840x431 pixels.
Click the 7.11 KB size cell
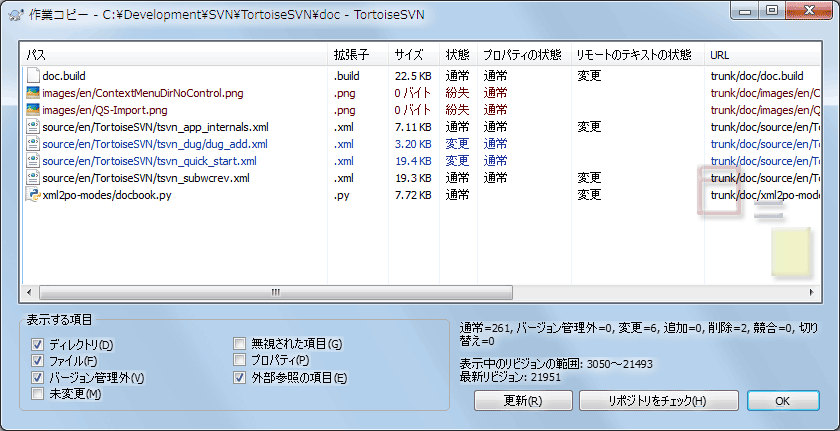[413, 127]
